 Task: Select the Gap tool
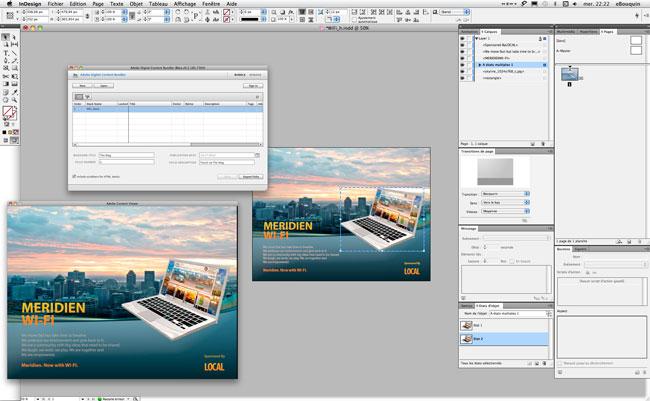click(14, 44)
